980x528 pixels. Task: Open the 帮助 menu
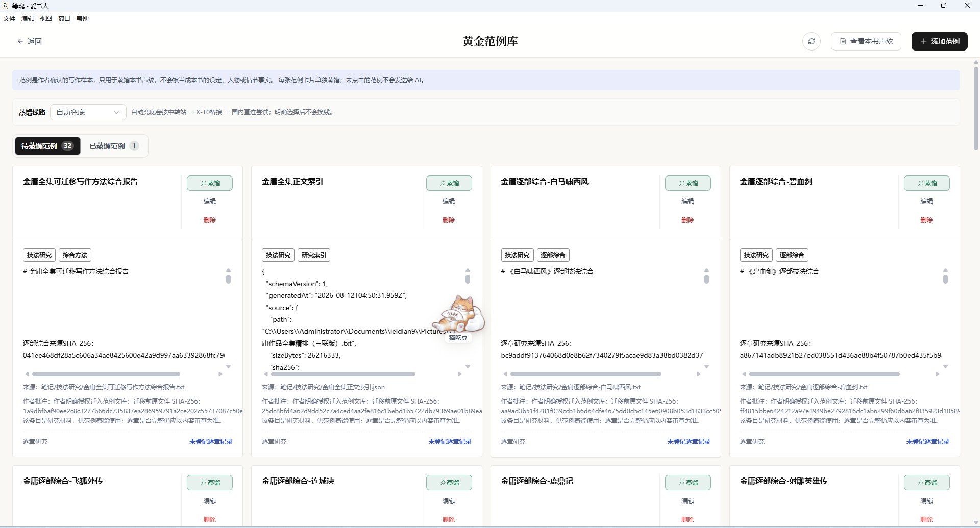(83, 19)
